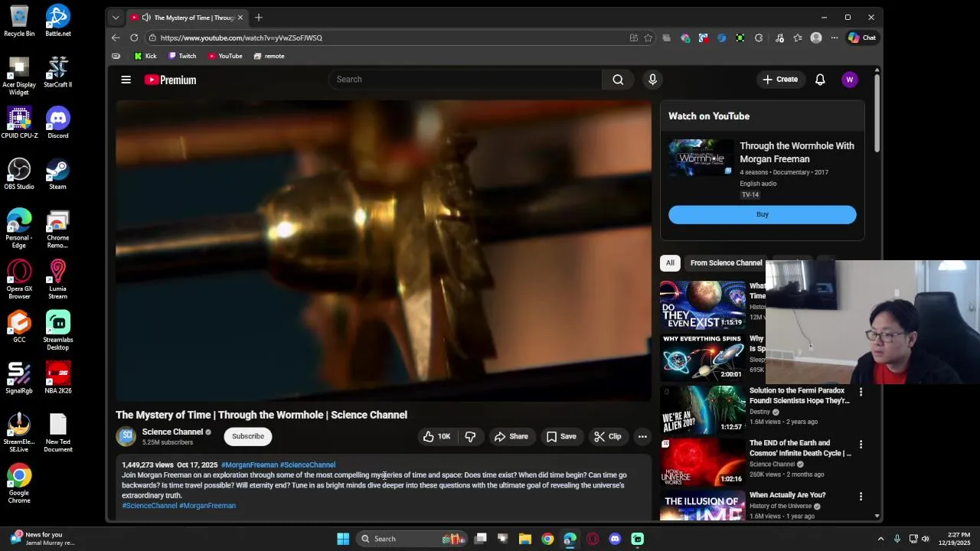Save the video to a playlist

[x=560, y=436]
